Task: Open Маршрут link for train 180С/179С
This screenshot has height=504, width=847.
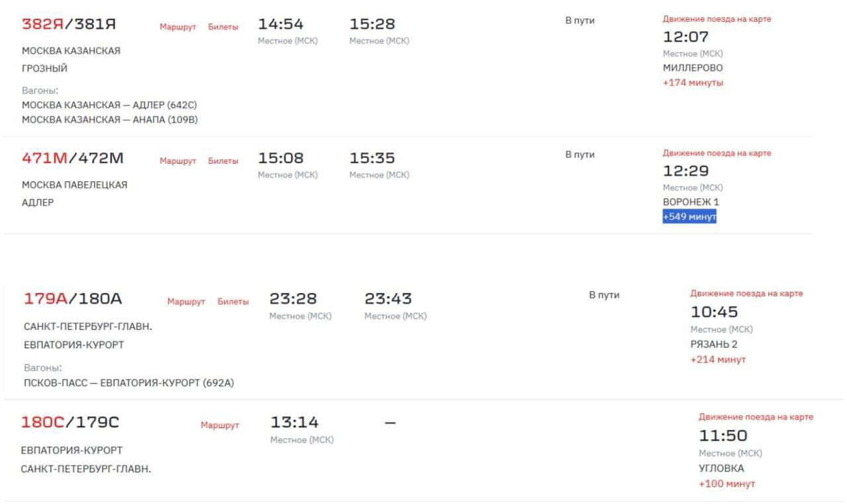Action: click(220, 425)
